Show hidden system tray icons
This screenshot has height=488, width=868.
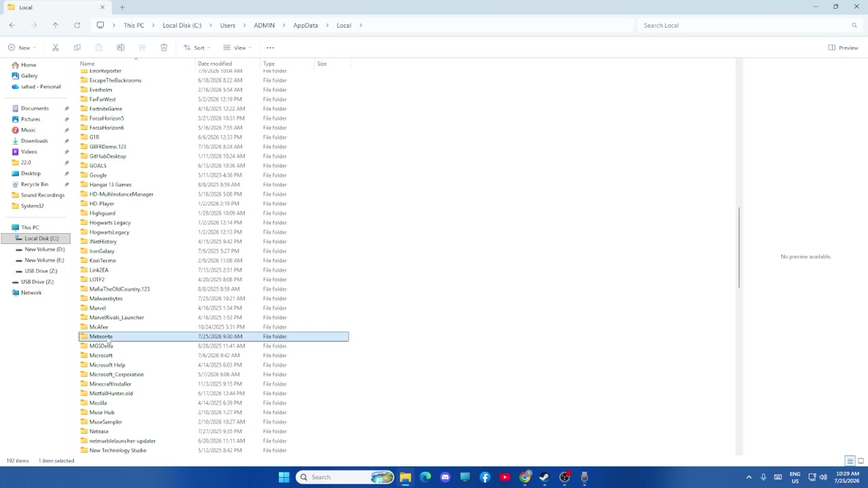click(x=749, y=477)
